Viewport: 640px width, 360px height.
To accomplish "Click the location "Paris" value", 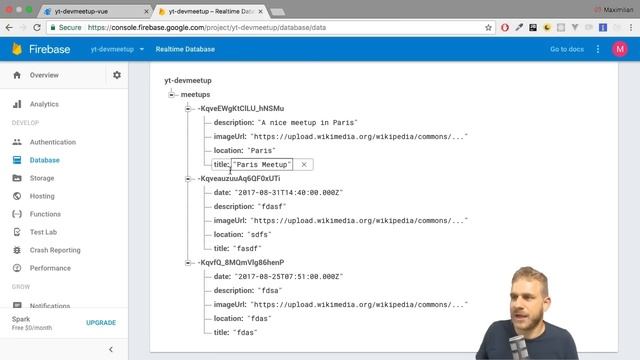I will click(x=262, y=151).
